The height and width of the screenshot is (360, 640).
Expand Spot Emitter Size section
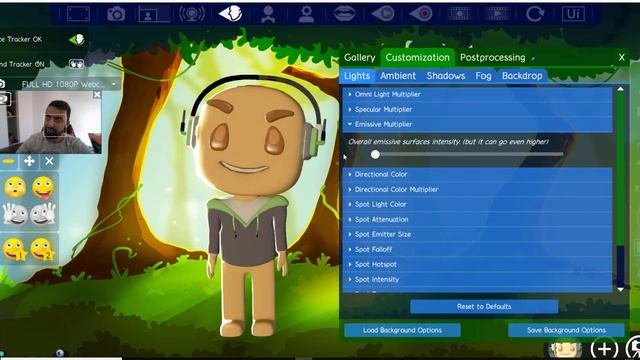(x=477, y=234)
